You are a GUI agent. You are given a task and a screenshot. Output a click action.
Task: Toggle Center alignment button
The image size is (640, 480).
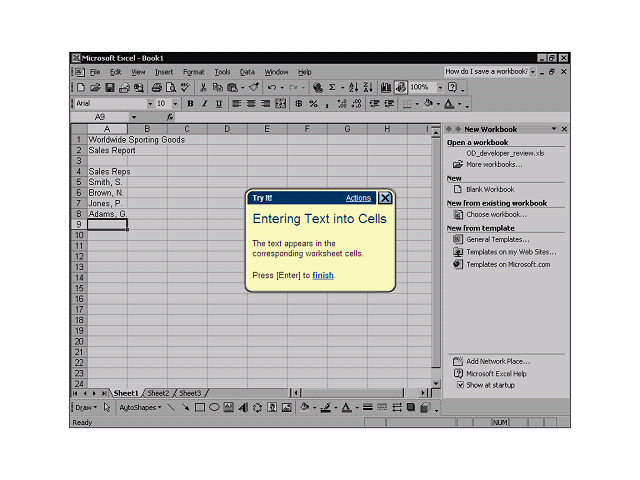click(251, 104)
